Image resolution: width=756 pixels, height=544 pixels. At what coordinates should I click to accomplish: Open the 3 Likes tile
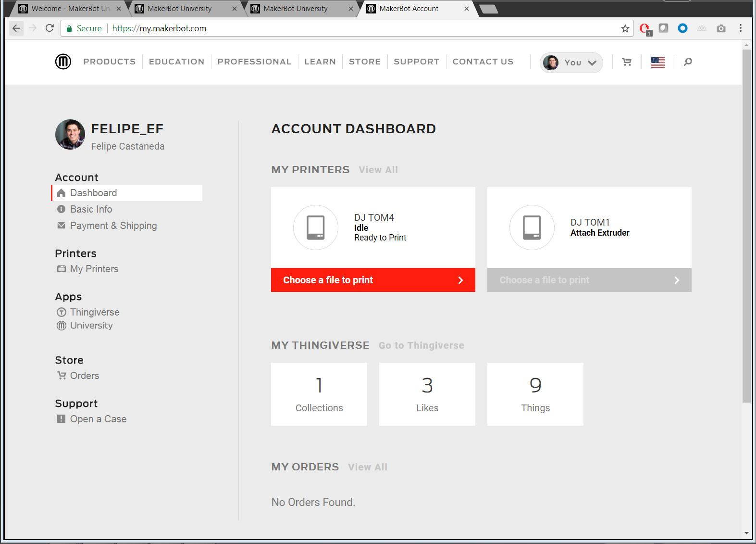tap(427, 394)
